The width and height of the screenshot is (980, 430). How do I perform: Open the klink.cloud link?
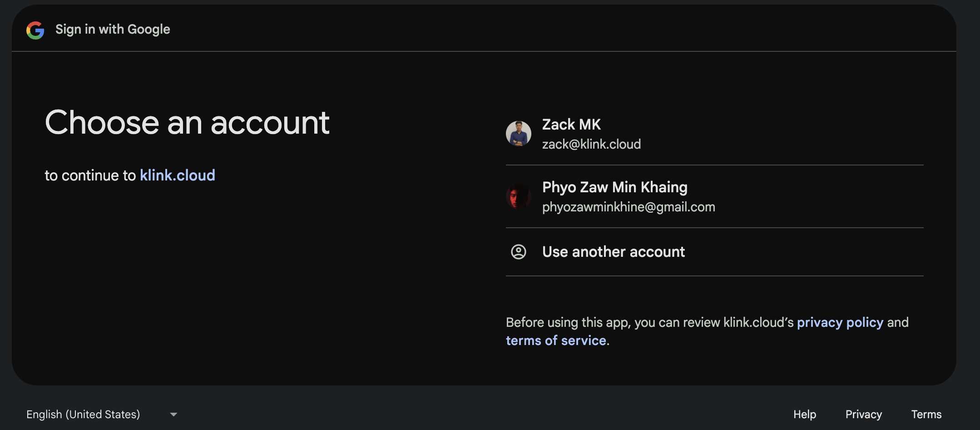click(x=177, y=175)
